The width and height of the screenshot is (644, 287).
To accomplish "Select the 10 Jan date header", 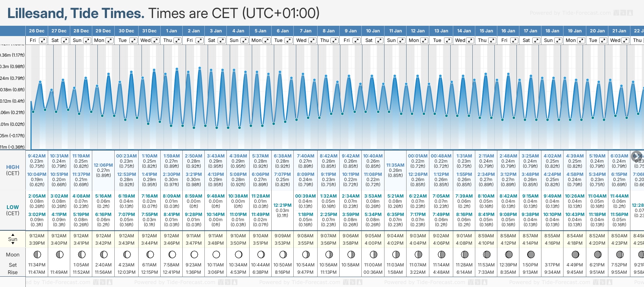I will 373,31.
